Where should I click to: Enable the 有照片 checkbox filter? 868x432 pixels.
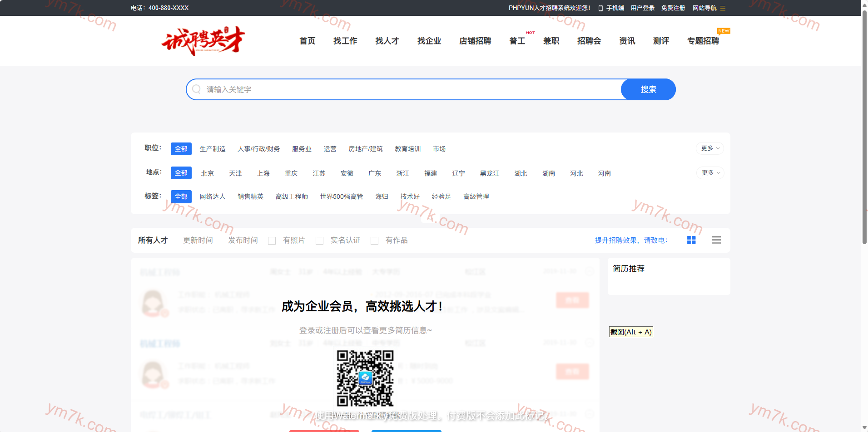[272, 241]
